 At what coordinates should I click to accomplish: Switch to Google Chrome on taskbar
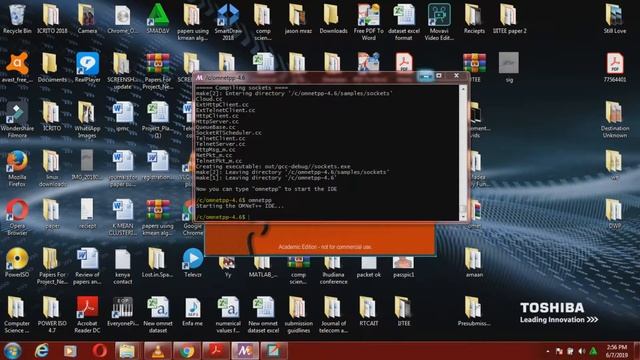pos(187,351)
